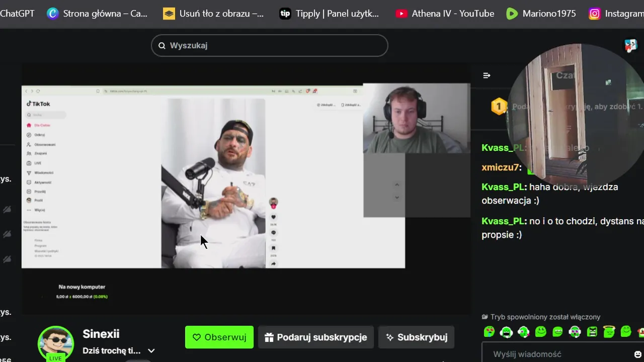Click the streamed browser reload icon
Image resolution: width=644 pixels, height=362 pixels.
[38, 91]
